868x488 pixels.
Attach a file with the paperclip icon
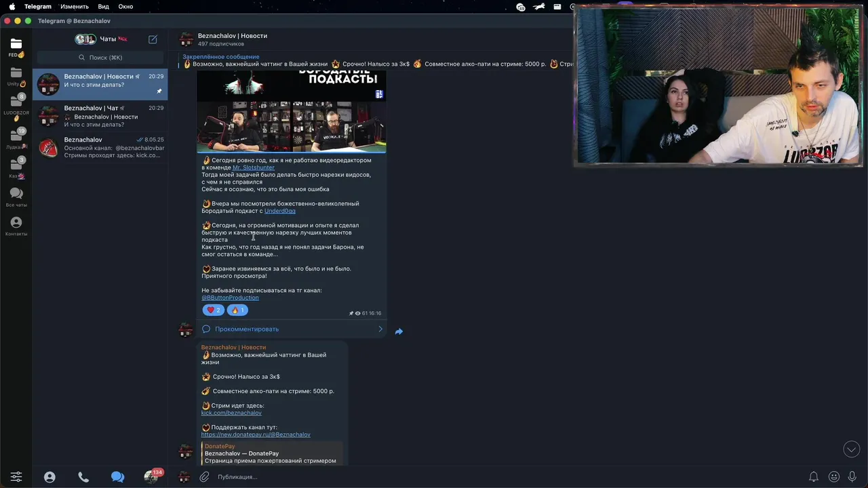[204, 476]
